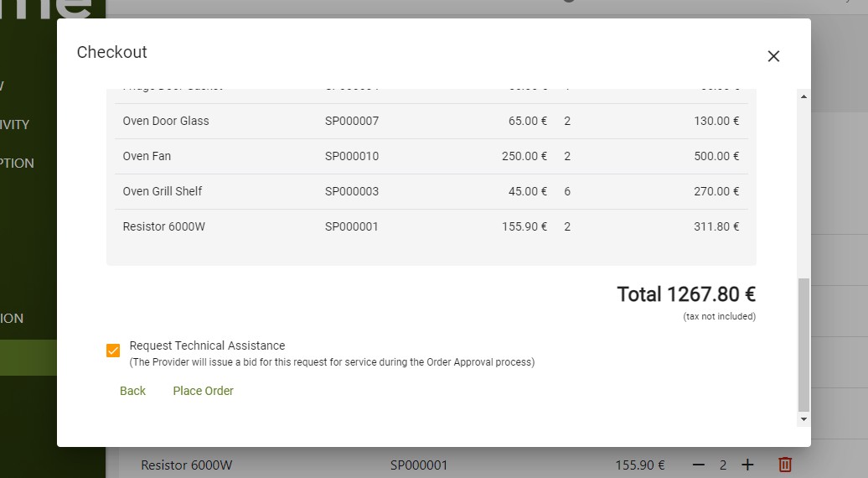
Task: Click the scroll up arrow in Checkout
Action: tap(803, 96)
